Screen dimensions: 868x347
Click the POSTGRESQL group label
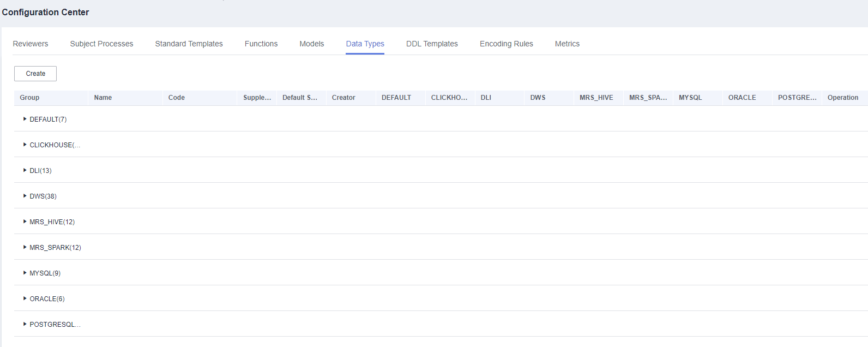click(55, 325)
